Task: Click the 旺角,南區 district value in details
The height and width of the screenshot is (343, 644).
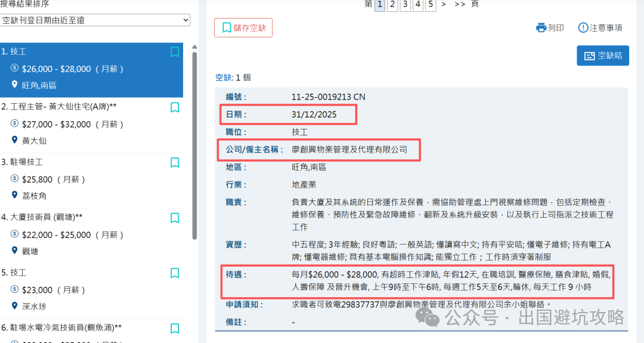Action: click(309, 167)
